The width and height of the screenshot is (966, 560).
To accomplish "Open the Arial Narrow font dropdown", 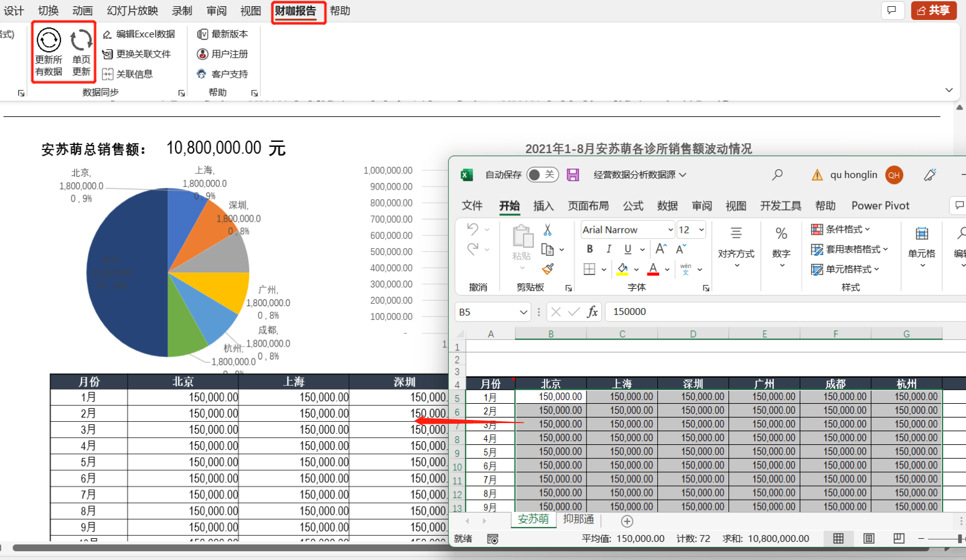I will tap(670, 230).
